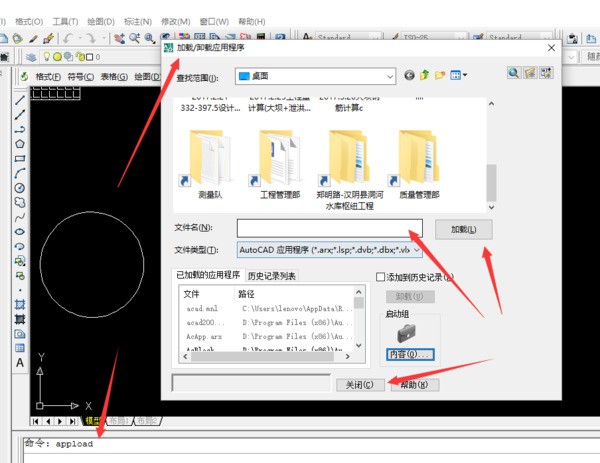The height and width of the screenshot is (463, 600).
Task: Select the Table tool
Action: 20,348
